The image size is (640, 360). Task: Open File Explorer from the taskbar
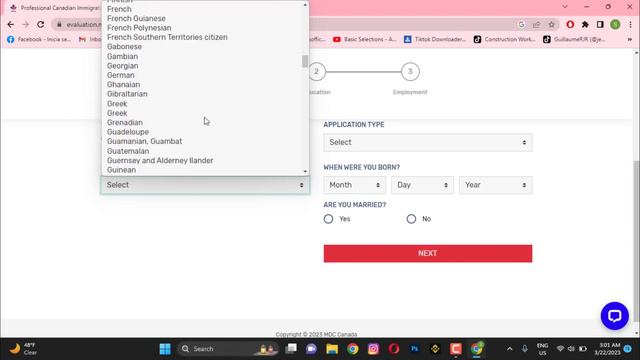click(x=332, y=349)
